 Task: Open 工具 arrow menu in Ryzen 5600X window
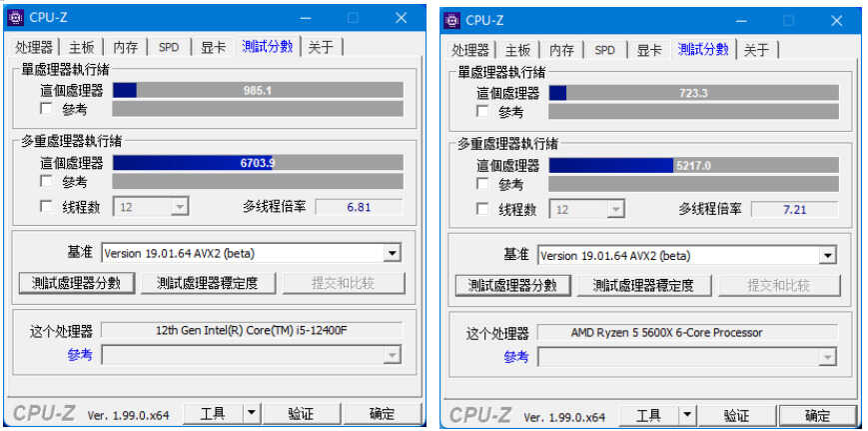click(687, 415)
